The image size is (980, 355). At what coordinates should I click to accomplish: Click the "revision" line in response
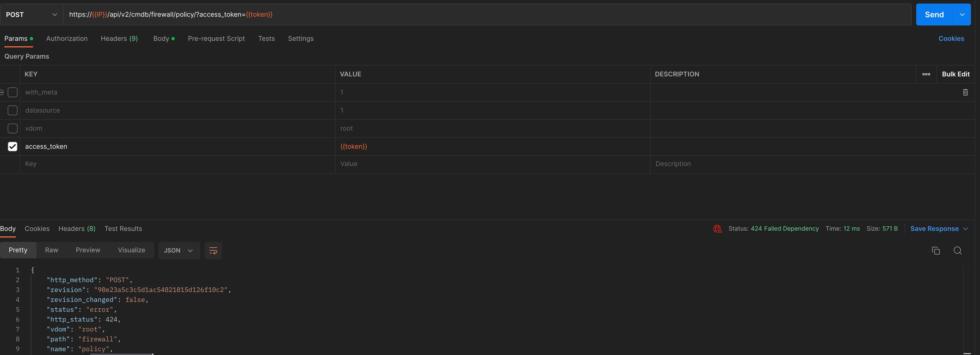139,290
